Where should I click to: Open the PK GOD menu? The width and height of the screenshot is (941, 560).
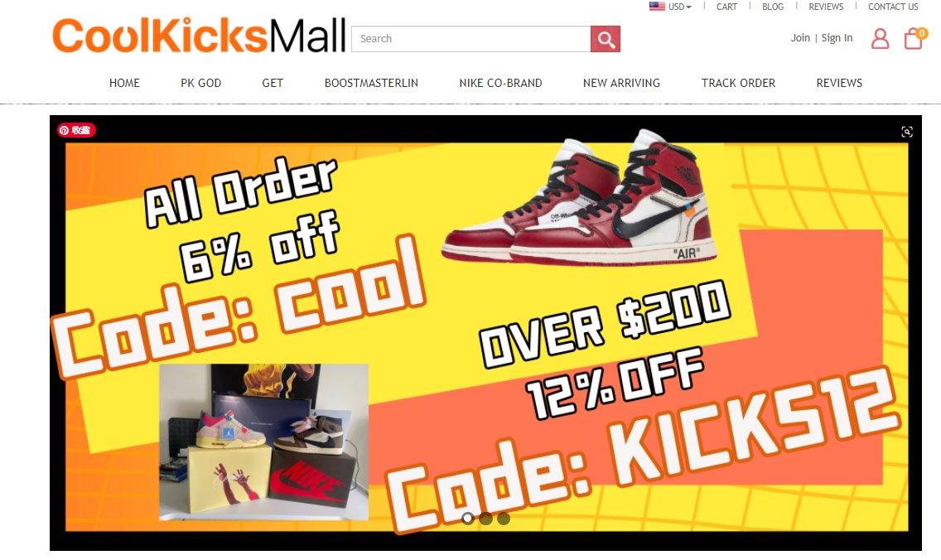(x=201, y=83)
